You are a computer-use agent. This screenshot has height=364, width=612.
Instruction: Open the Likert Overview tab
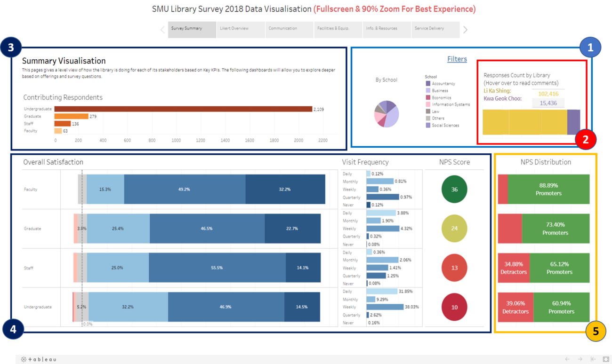[241, 29]
